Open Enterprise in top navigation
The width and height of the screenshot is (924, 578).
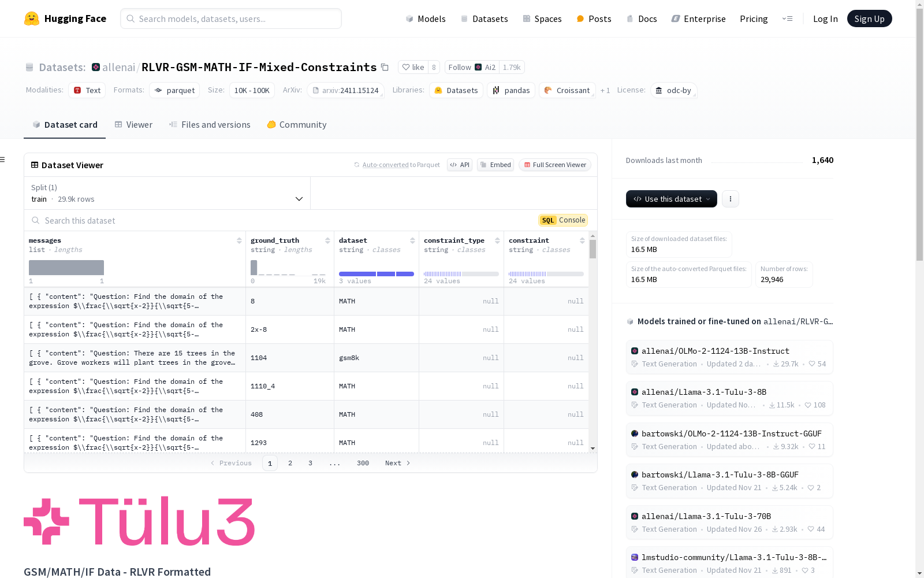pyautogui.click(x=699, y=18)
